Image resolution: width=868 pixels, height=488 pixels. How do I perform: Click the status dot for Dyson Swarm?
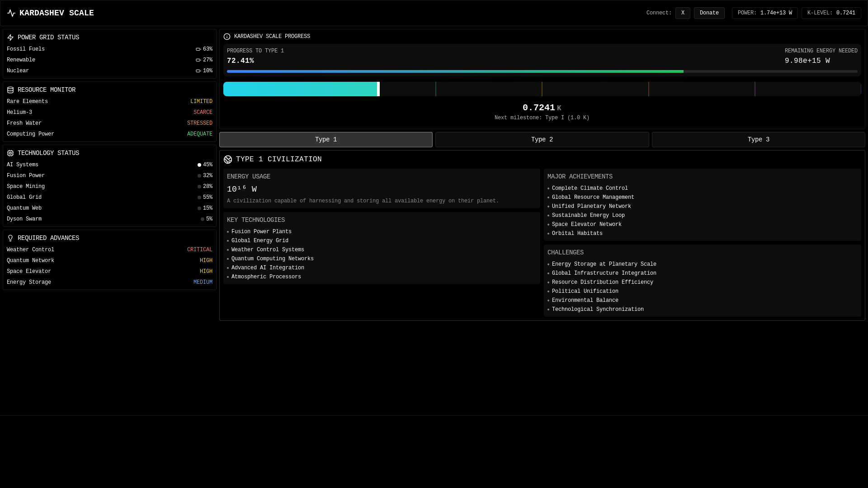click(x=203, y=219)
